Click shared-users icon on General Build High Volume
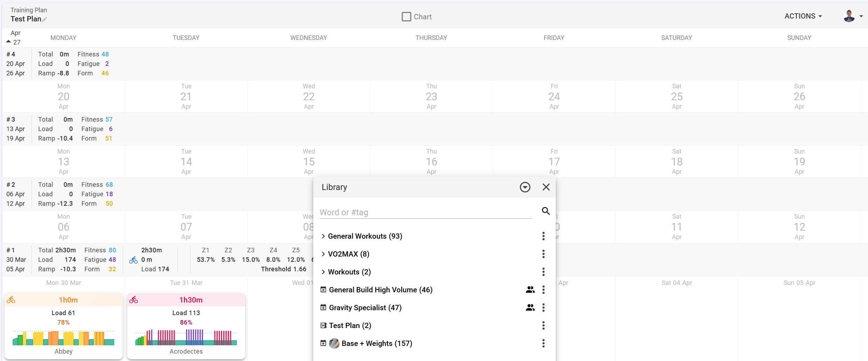 tap(530, 290)
